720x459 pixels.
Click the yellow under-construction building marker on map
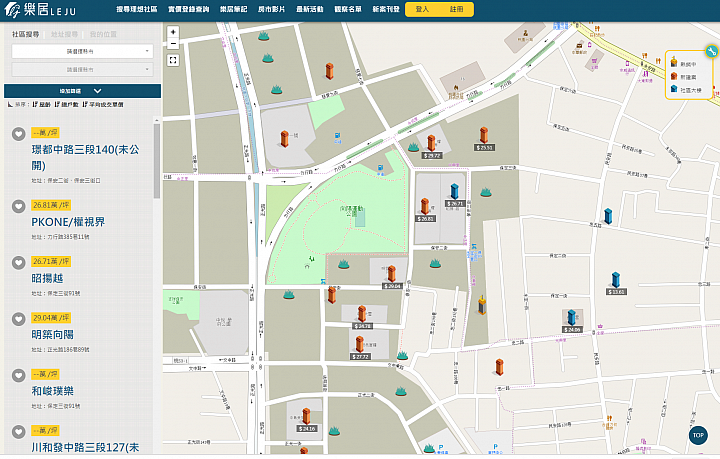[482, 305]
